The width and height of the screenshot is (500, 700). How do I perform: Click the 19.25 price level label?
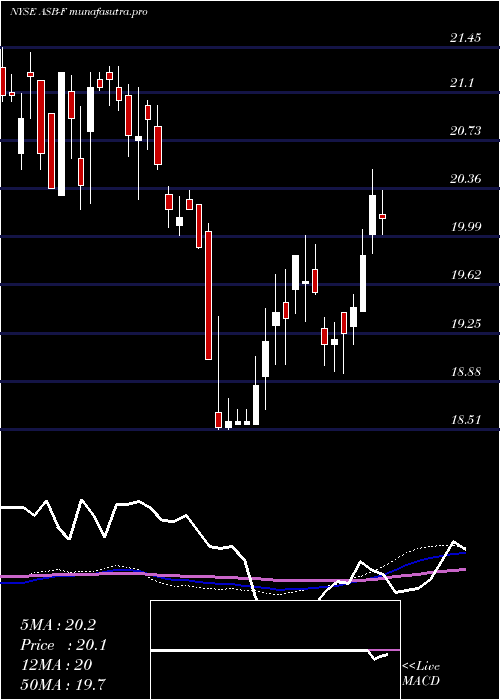click(465, 324)
